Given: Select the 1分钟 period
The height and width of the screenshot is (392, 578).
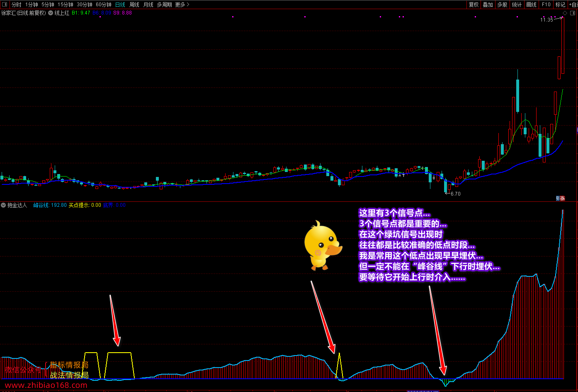Looking at the screenshot, I should (x=32, y=5).
